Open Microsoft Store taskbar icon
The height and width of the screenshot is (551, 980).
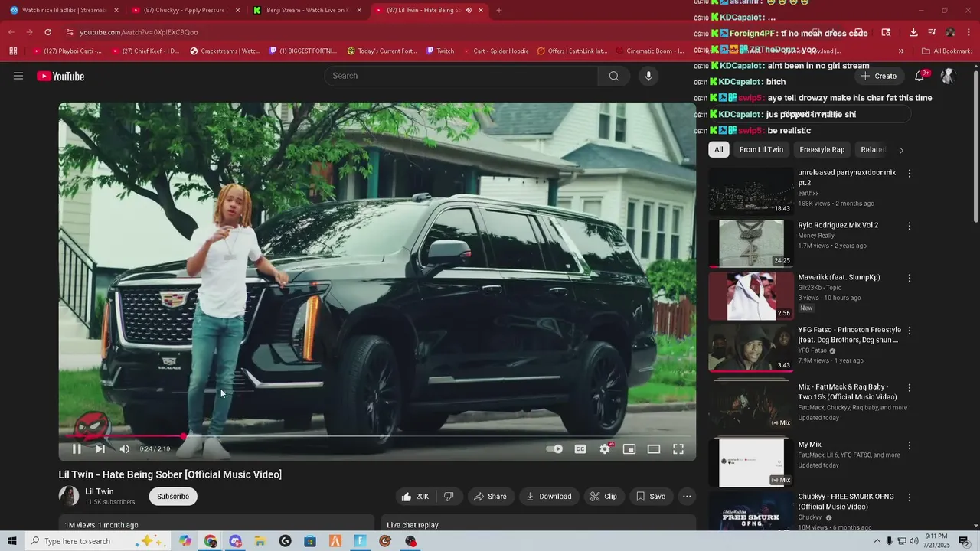tap(310, 541)
